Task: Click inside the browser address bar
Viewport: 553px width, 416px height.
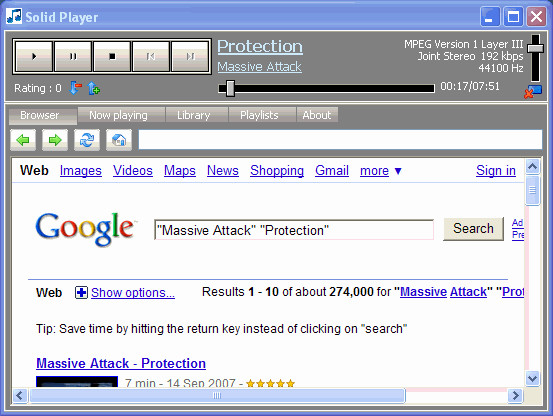Action: pyautogui.click(x=340, y=140)
